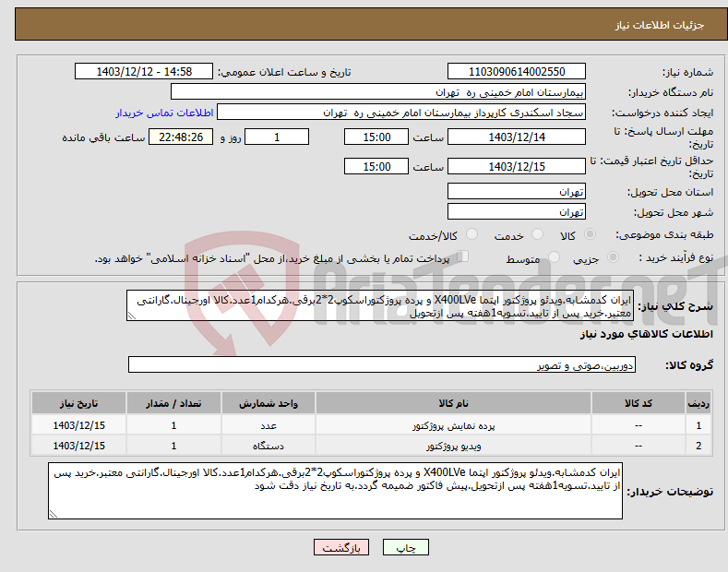This screenshot has height=572, width=728.
Task: Click the گروه کالا field دوربین،صوتی و تصویر
Action: [x=382, y=365]
